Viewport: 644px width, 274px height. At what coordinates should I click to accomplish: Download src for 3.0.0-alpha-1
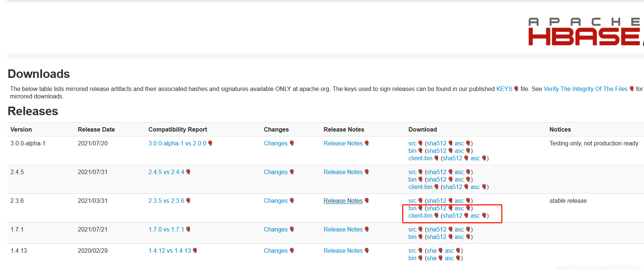pos(412,143)
